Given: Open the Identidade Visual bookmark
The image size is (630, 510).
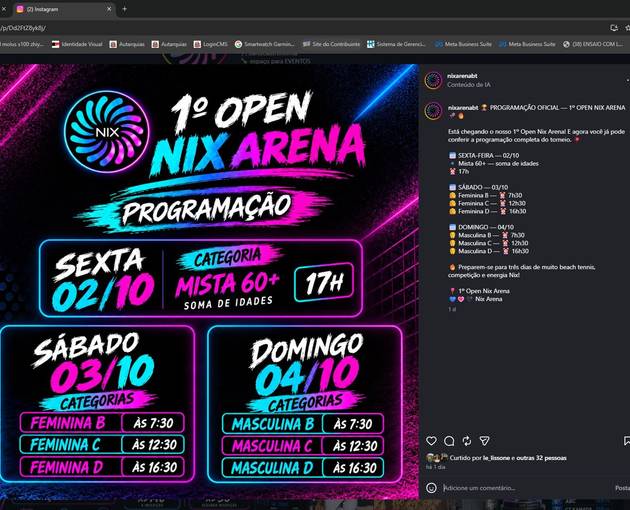Looking at the screenshot, I should (x=77, y=44).
